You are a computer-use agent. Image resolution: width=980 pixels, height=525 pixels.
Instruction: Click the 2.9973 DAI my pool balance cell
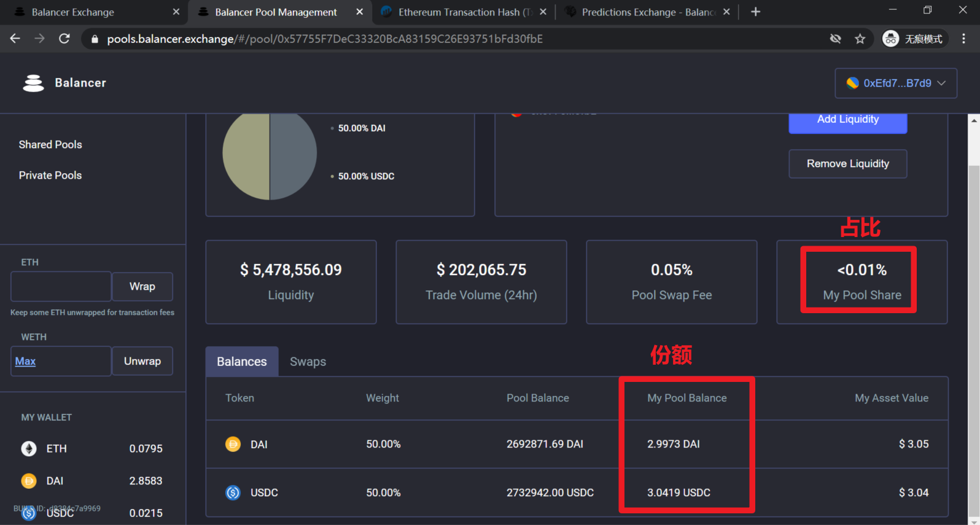tap(674, 444)
